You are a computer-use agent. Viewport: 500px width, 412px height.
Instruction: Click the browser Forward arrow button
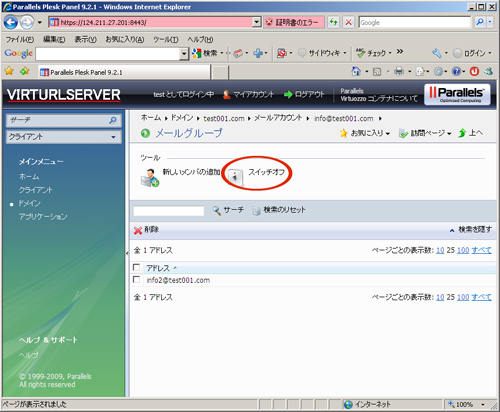(x=27, y=22)
